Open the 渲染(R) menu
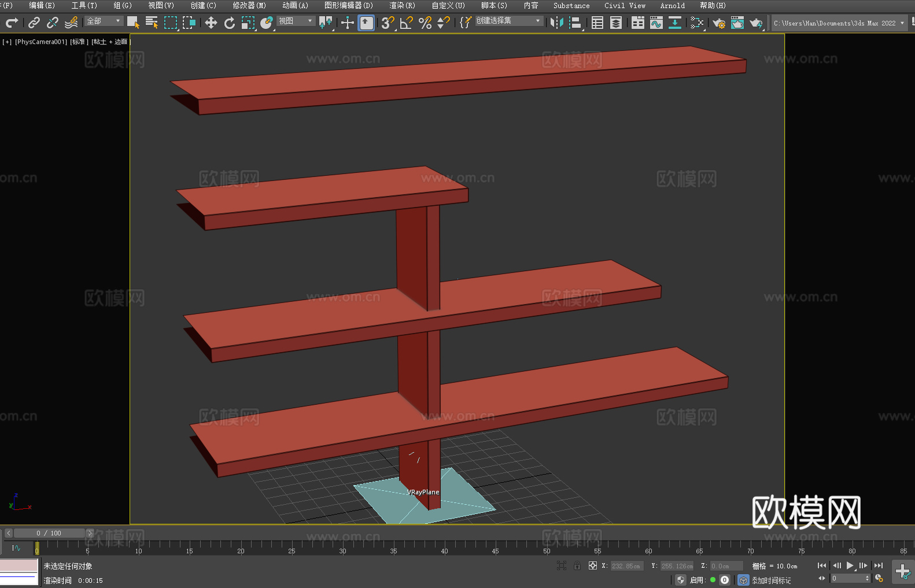The image size is (915, 588). coord(403,5)
